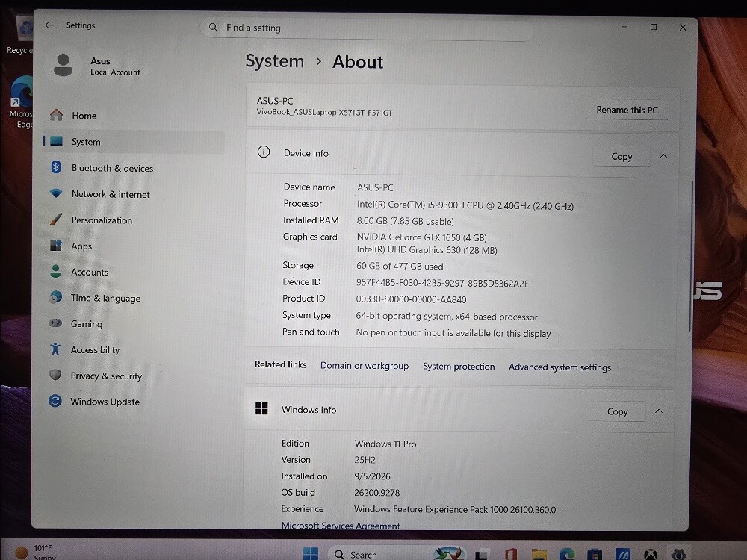The width and height of the screenshot is (747, 560).
Task: Open Advanced system settings link
Action: point(560,367)
